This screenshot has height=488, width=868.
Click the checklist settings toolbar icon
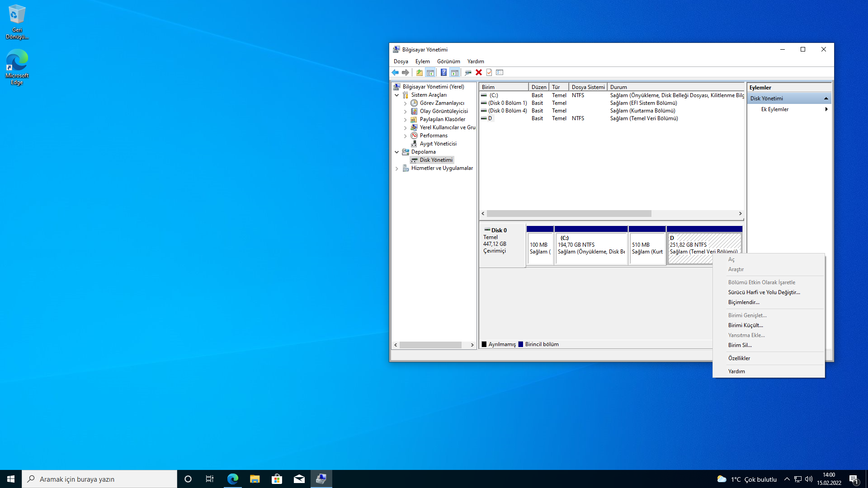[x=500, y=72]
